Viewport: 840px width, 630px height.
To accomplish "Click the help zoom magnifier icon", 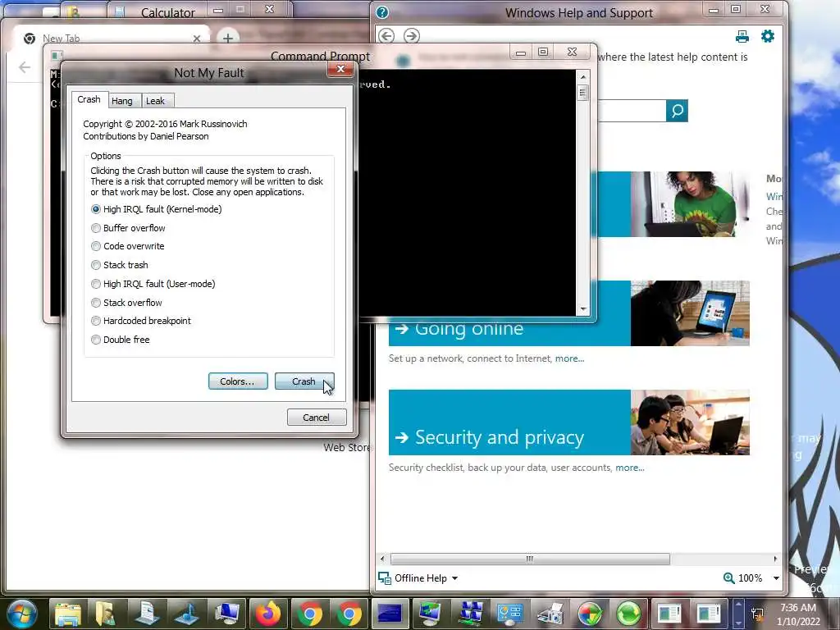I will click(728, 578).
